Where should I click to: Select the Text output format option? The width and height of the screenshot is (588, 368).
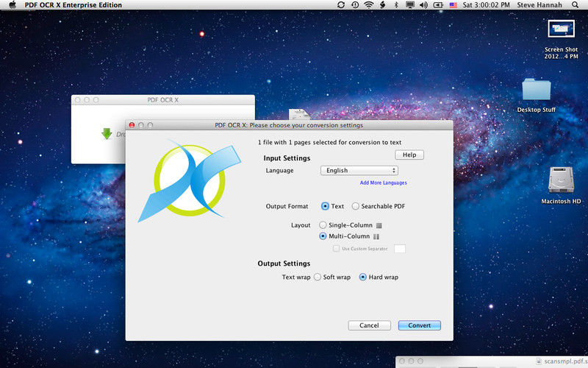pyautogui.click(x=325, y=206)
